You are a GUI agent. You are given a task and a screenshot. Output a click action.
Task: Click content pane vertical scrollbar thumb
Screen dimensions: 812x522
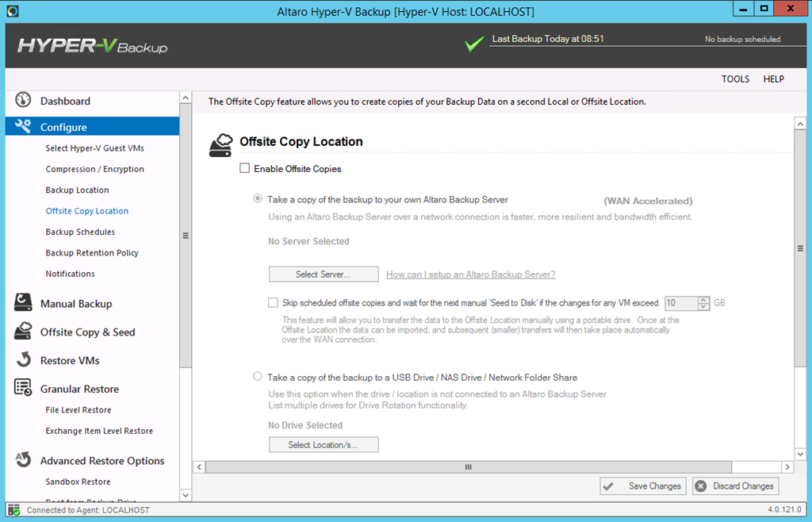[x=800, y=248]
